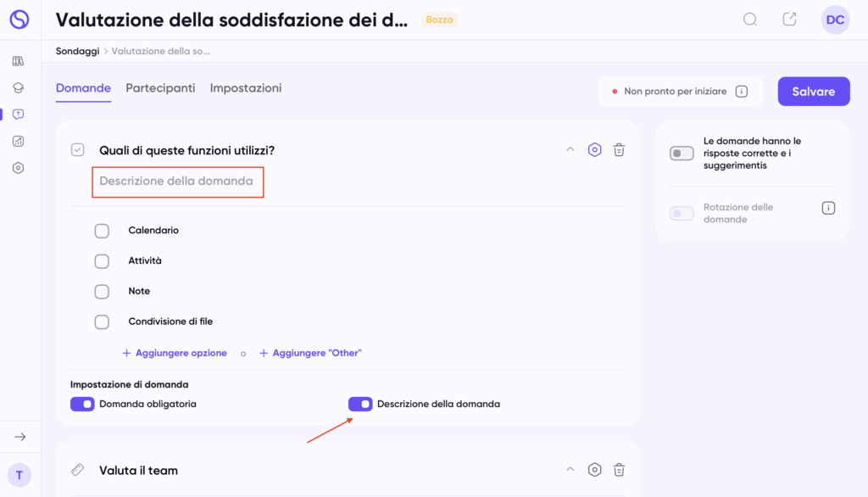The height and width of the screenshot is (497, 868).
Task: Show info for 'Rotazione delle domande'
Action: (x=829, y=208)
